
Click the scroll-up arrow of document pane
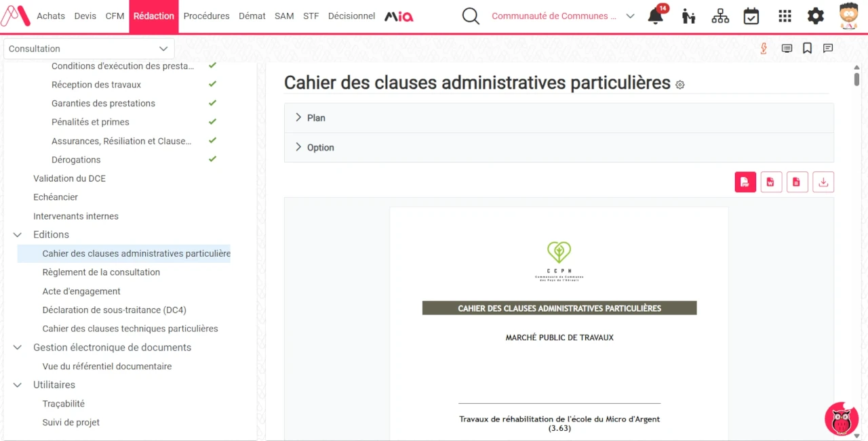click(x=856, y=67)
